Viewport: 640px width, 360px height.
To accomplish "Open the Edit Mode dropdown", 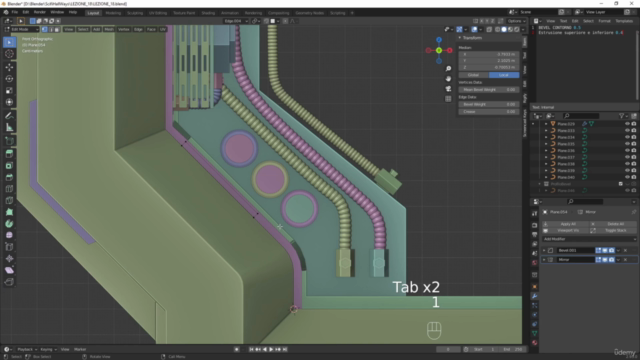I will pos(22,29).
